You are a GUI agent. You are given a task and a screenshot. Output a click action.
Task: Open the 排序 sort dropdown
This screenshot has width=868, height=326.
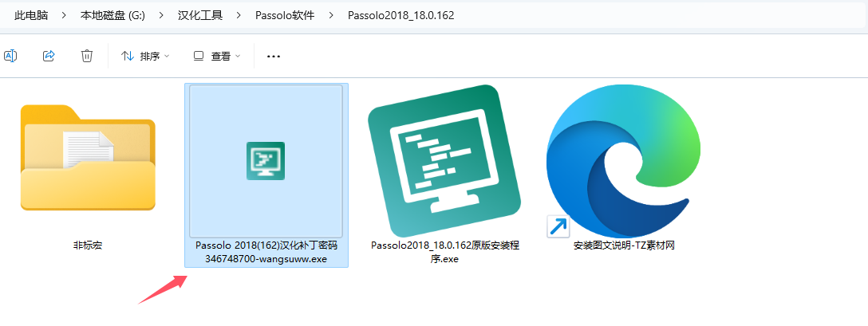pyautogui.click(x=145, y=56)
